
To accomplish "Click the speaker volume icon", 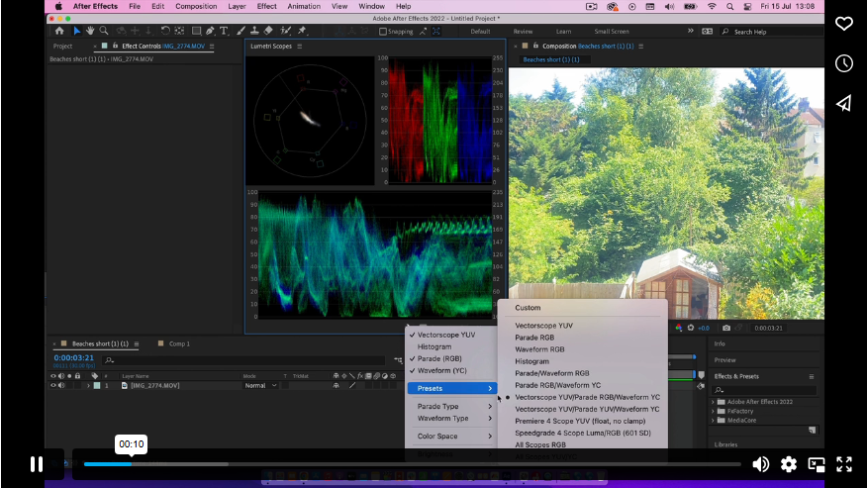I will 760,464.
